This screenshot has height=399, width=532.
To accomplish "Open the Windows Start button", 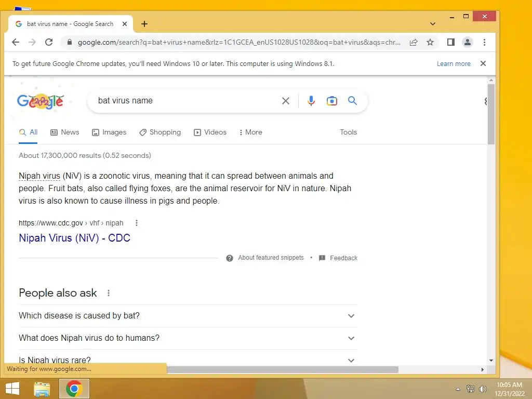I will pyautogui.click(x=12, y=389).
